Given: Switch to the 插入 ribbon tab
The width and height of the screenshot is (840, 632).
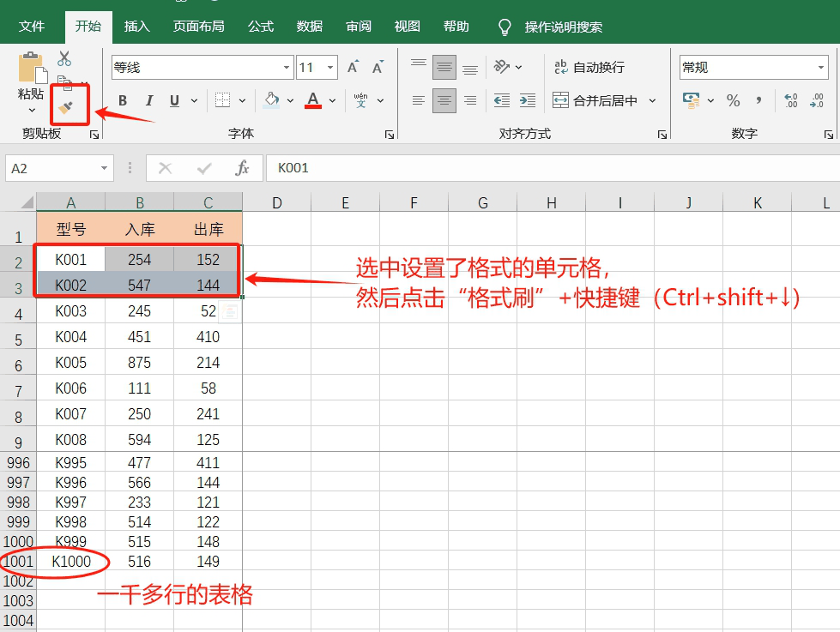Looking at the screenshot, I should [x=136, y=26].
